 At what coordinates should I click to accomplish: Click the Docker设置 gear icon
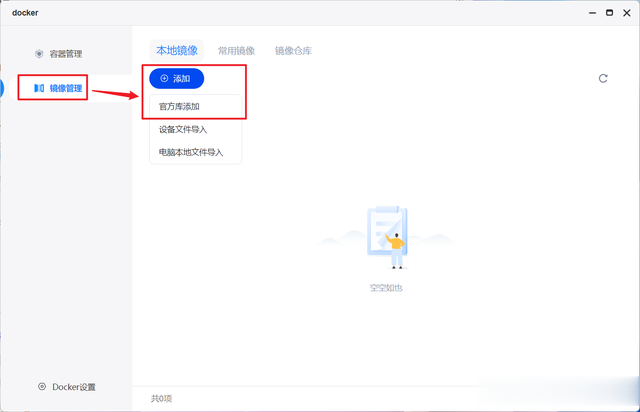point(42,386)
